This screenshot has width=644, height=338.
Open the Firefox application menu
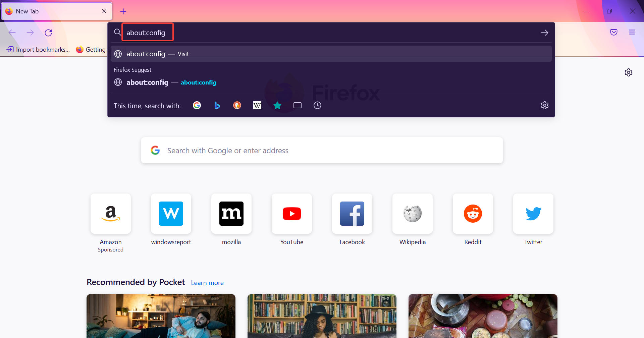coord(632,32)
